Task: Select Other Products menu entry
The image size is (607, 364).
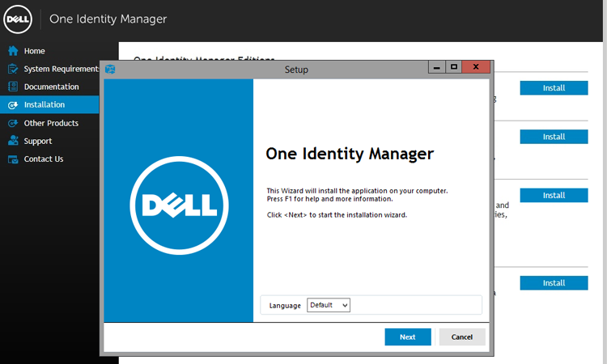Action: click(x=51, y=123)
